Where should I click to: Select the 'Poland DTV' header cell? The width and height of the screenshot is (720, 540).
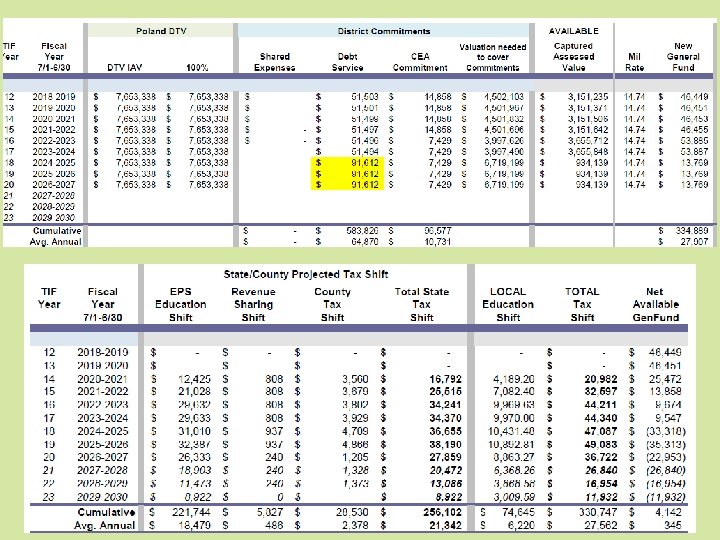pos(161,31)
